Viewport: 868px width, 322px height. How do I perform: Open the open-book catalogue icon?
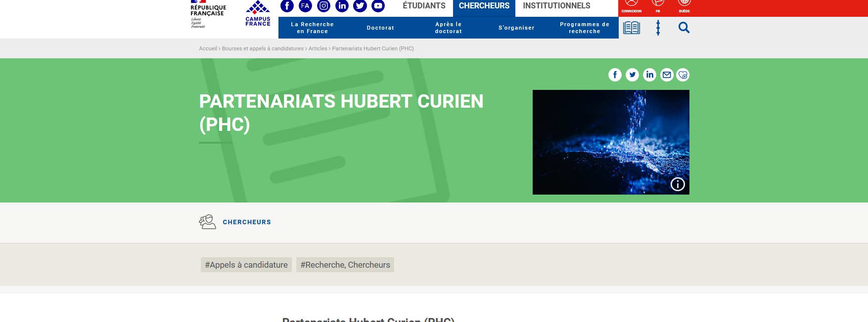pyautogui.click(x=632, y=28)
